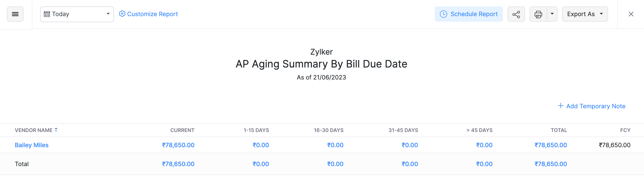Screen dimensions: 644x182
Task: Click the CURRENT column header
Action: 182,130
